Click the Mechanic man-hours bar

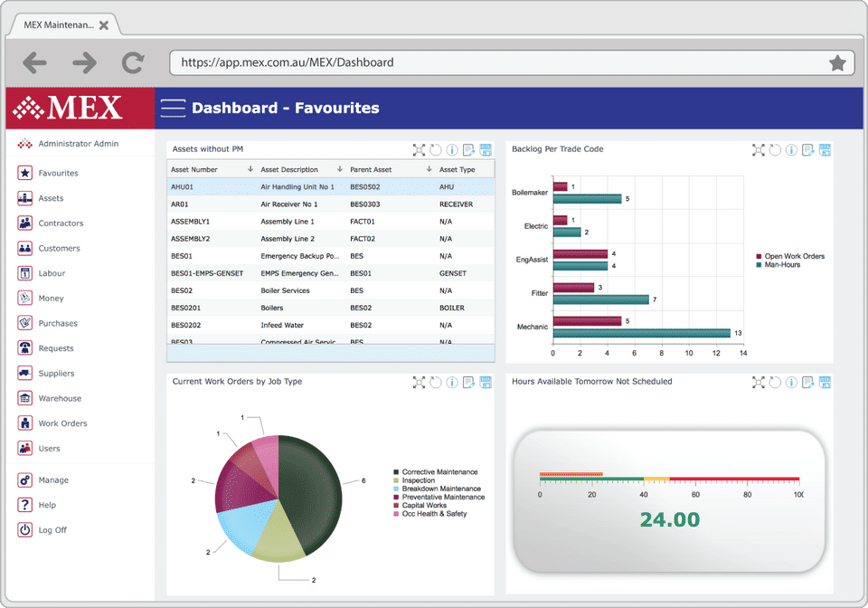(642, 333)
